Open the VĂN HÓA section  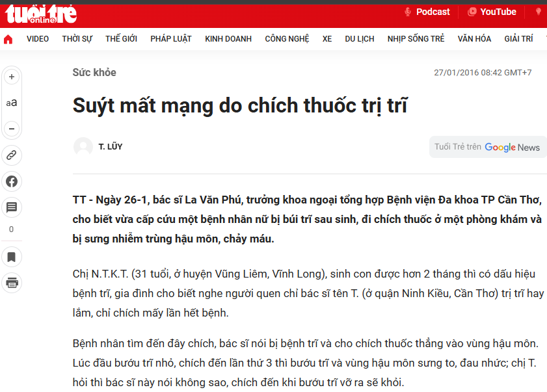tap(474, 39)
